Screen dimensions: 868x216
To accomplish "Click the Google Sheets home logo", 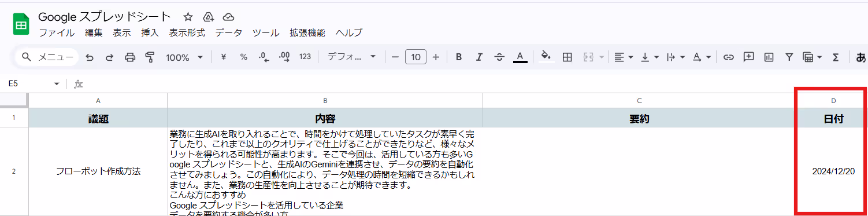I will tap(21, 24).
